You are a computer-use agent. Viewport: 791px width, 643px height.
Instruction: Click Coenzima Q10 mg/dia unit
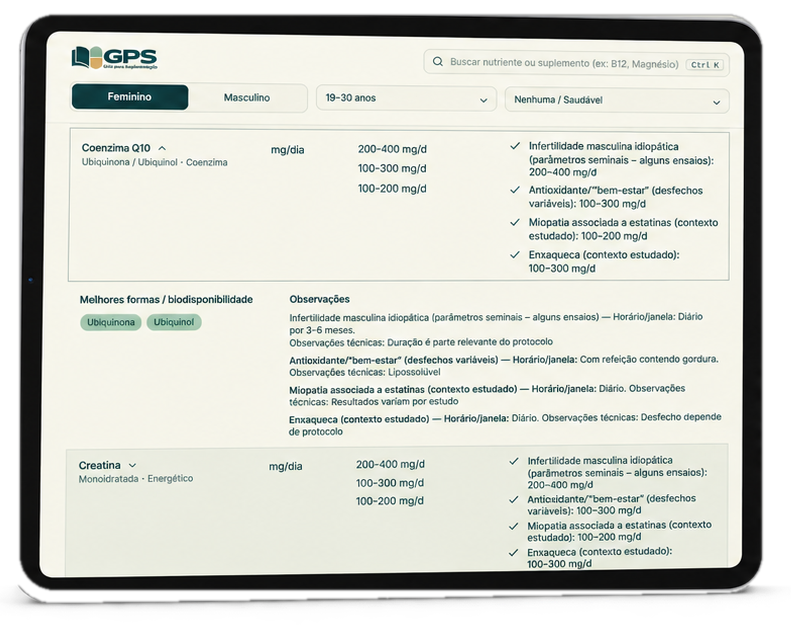288,150
